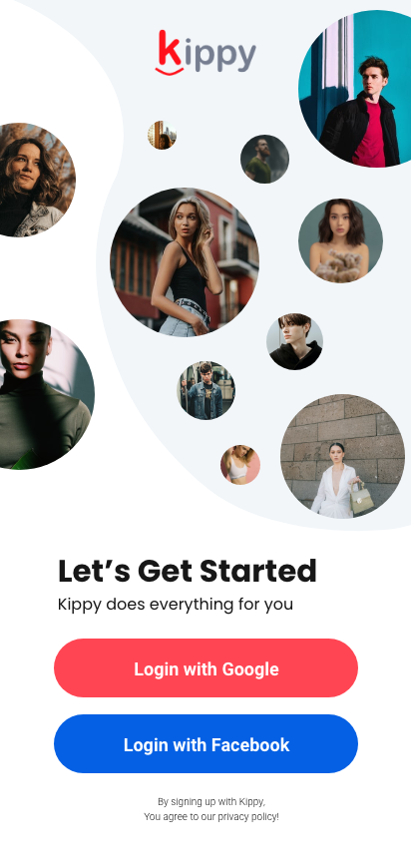411x868 pixels.
Task: Select the man in denim jacket photo
Action: (205, 390)
